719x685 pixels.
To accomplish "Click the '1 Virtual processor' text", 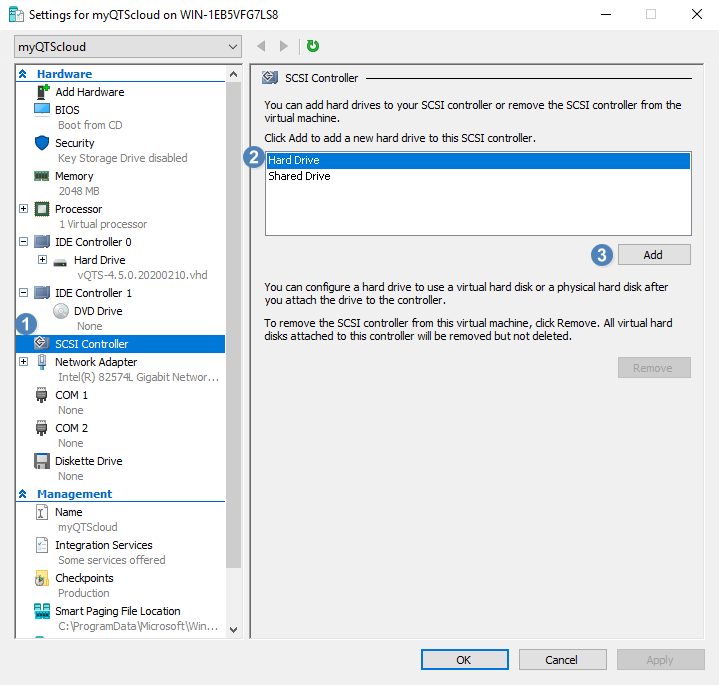I will (103, 224).
